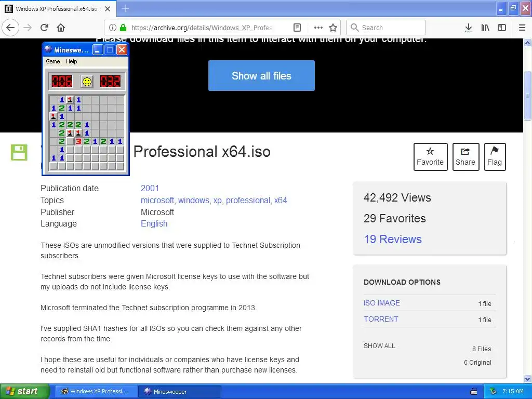Viewport: 532px width, 399px height.
Task: Select the ISO IMAGE download option
Action: tap(382, 303)
